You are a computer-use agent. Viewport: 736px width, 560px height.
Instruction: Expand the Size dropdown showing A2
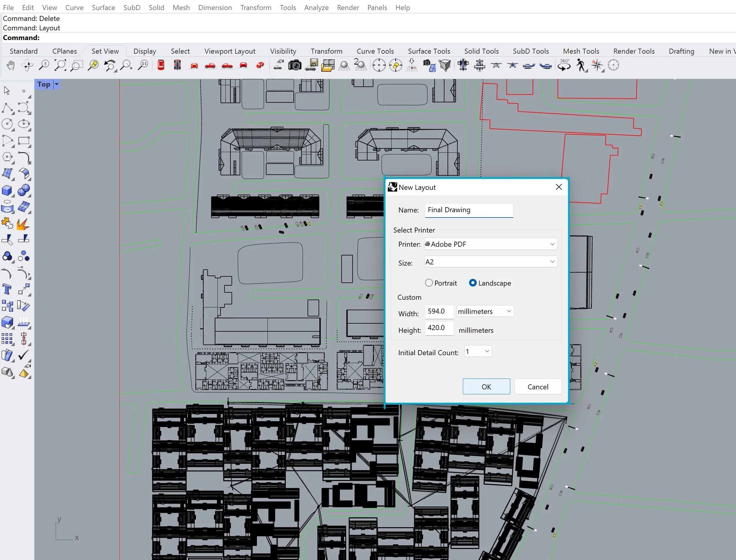click(490, 262)
